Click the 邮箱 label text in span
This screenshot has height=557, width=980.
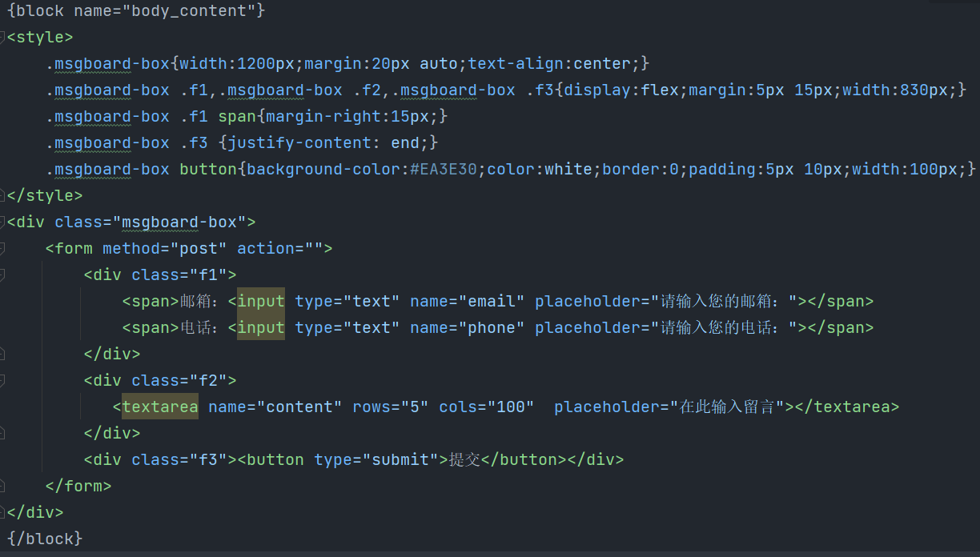tap(195, 301)
